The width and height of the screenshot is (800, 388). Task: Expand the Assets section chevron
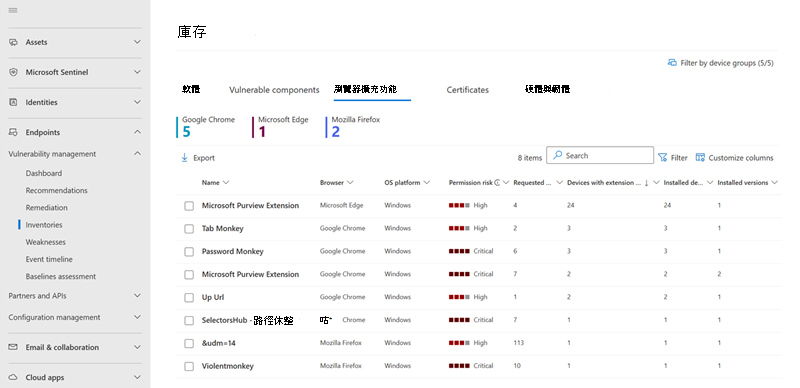[137, 42]
